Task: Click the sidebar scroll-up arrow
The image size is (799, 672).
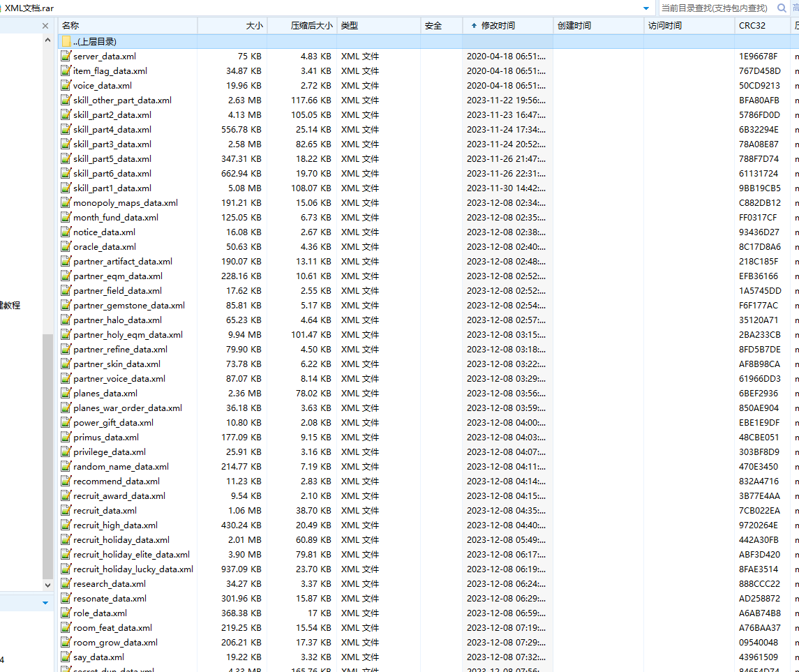Action: click(x=47, y=40)
